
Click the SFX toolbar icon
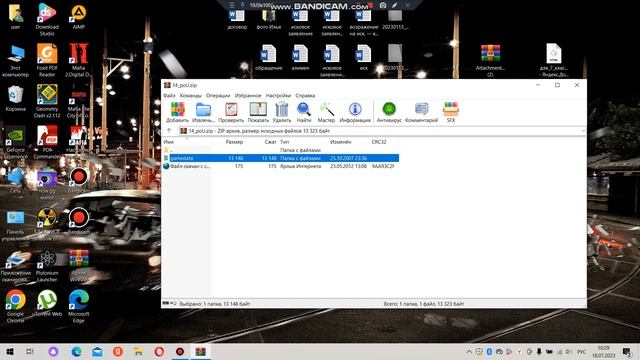point(451,112)
